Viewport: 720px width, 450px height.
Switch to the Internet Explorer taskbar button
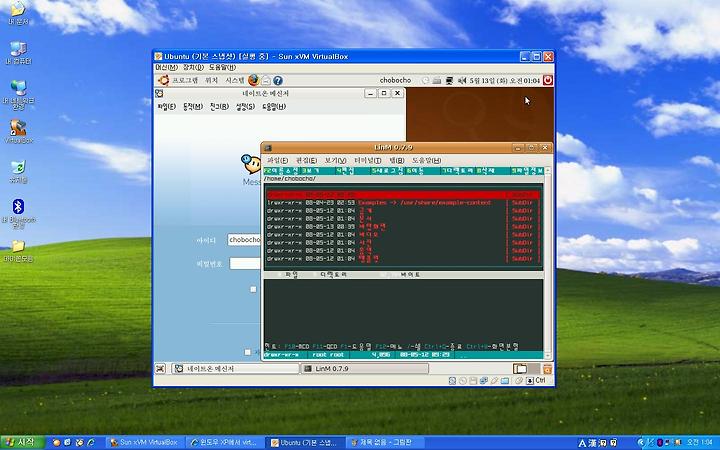224,442
